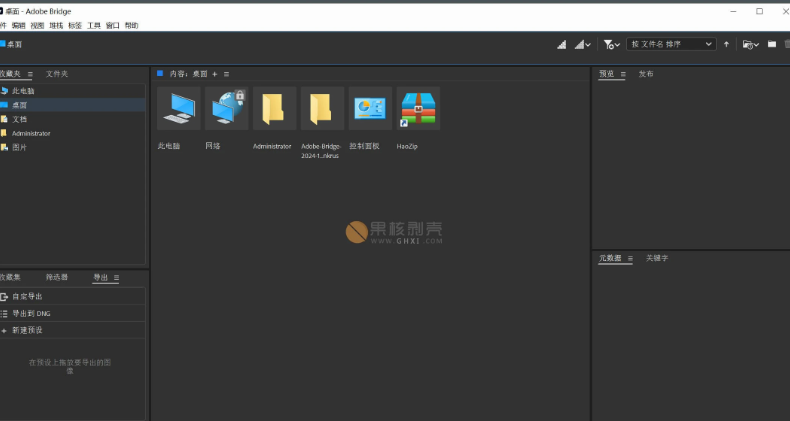Switch to the 筛选器 tab
Viewport: 790px width, 421px height.
pyautogui.click(x=57, y=277)
